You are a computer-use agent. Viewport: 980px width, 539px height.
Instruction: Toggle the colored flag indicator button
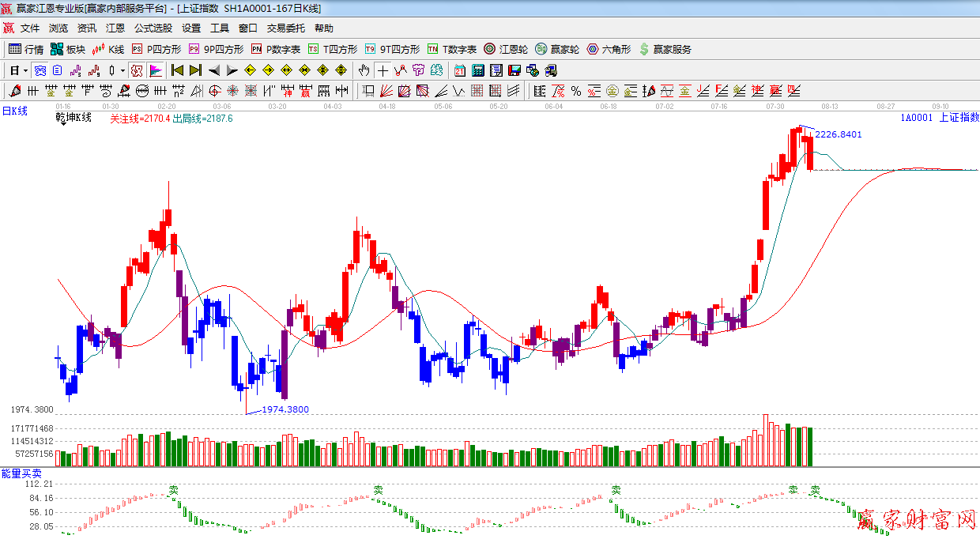pos(156,70)
